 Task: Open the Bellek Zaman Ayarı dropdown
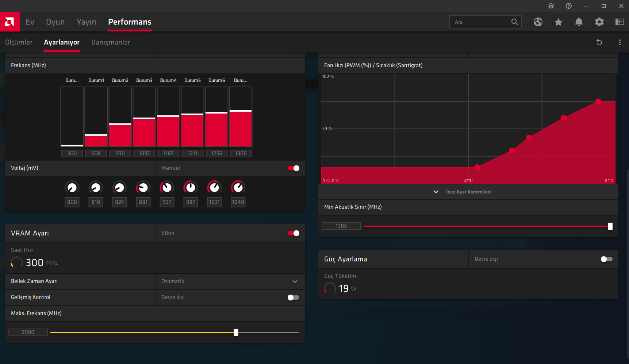(230, 281)
